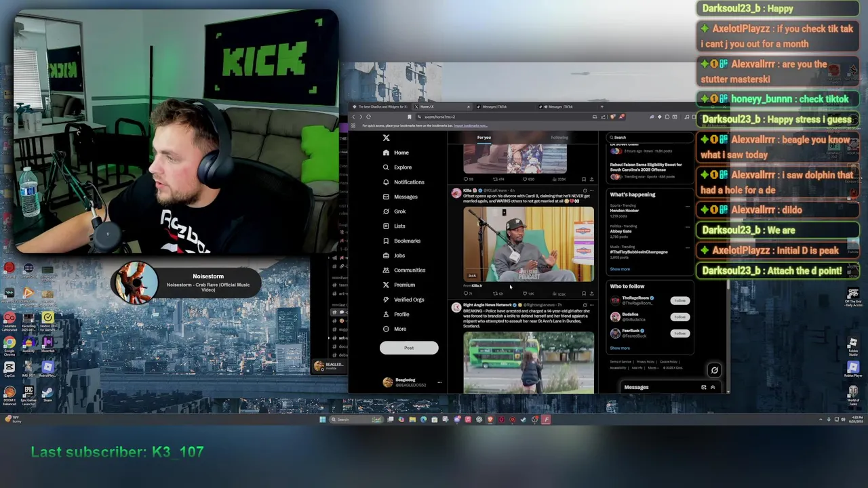Open Premium in the X sidebar
868x488 pixels.
tap(399, 285)
